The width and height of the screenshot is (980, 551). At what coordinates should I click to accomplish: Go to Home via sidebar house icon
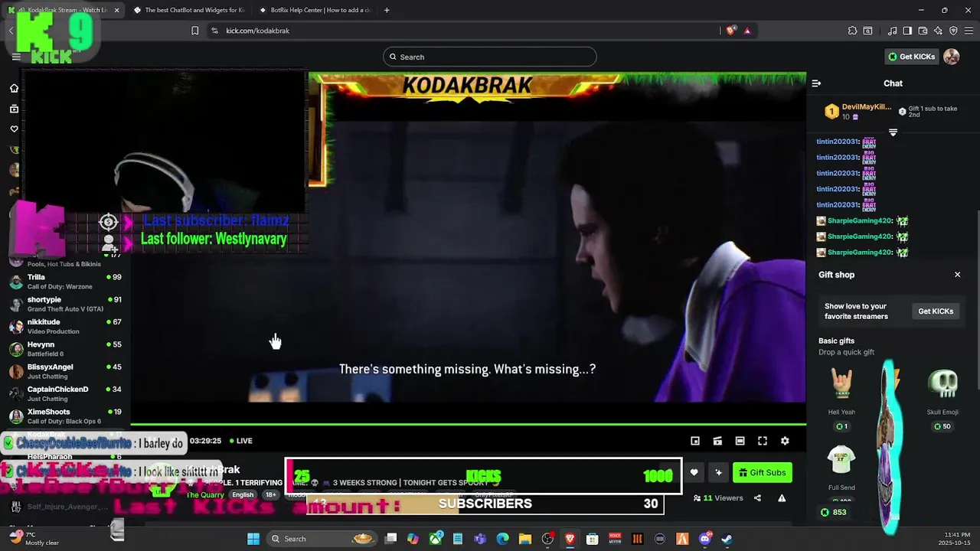(14, 88)
